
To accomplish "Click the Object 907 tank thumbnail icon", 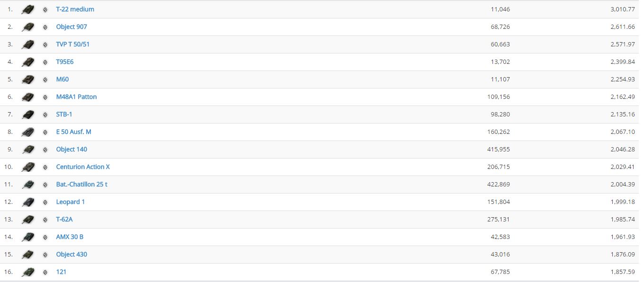I will tap(28, 27).
